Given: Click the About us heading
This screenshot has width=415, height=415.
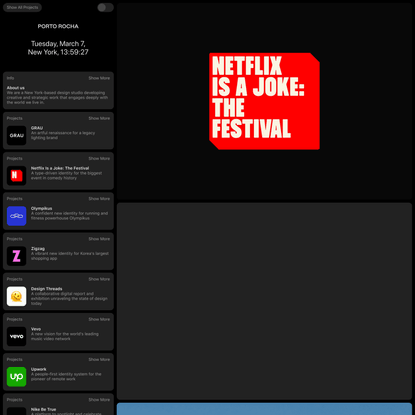Looking at the screenshot, I should click(x=16, y=88).
